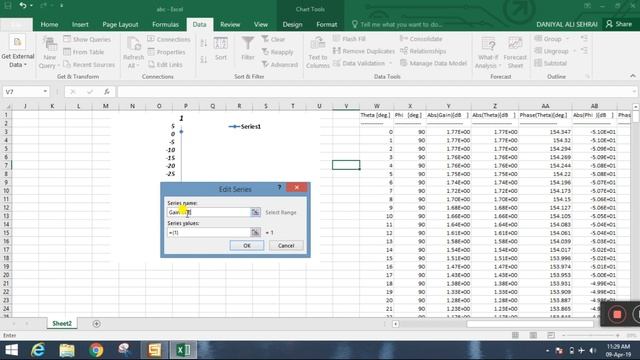Open Internet Explorer from the taskbar

(38, 350)
